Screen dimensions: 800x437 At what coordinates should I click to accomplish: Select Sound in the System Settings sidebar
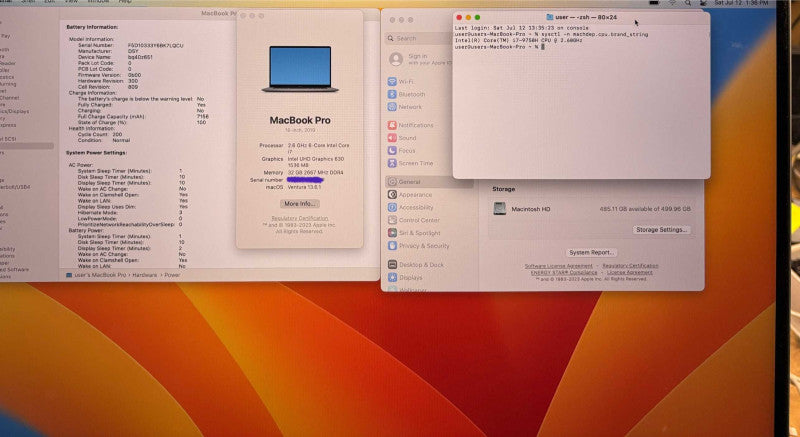(x=402, y=138)
